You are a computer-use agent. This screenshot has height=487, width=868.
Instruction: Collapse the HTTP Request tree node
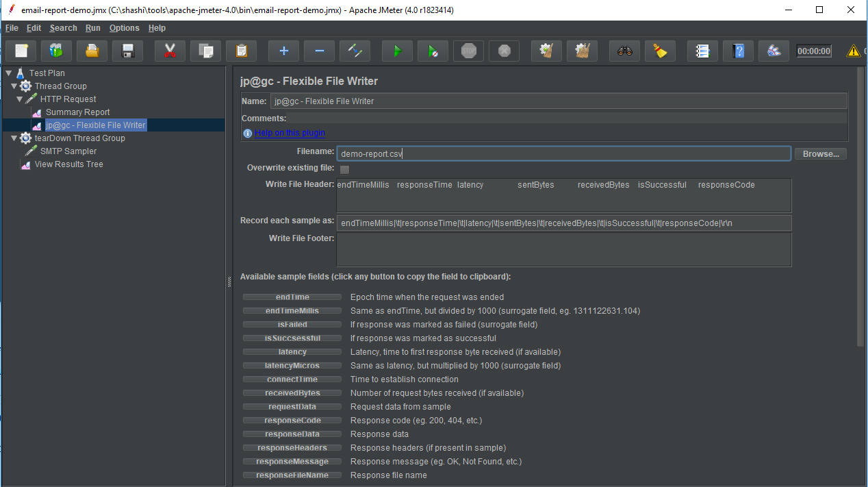click(20, 99)
